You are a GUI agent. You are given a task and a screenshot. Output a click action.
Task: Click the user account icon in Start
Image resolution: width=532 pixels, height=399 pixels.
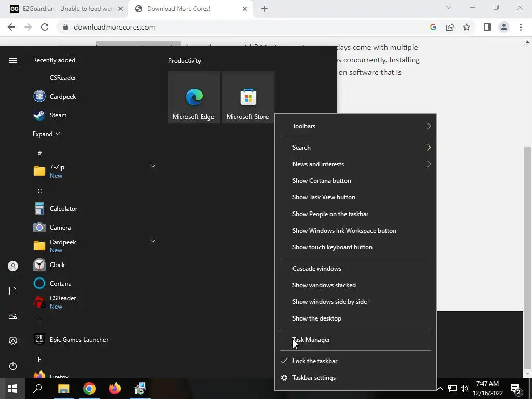click(x=13, y=266)
